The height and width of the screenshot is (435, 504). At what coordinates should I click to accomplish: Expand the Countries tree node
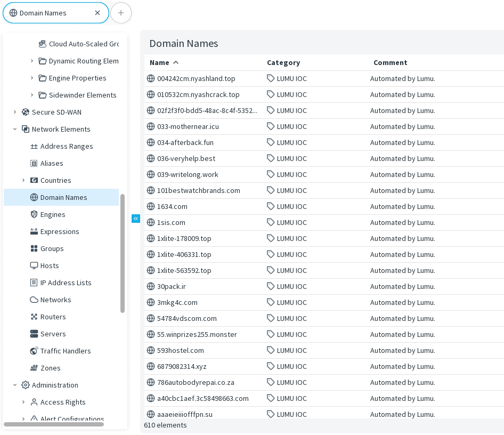point(23,180)
